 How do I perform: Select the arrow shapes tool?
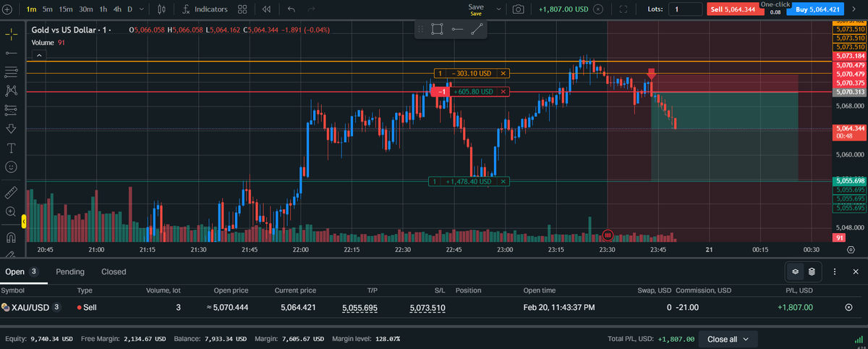pos(11,129)
